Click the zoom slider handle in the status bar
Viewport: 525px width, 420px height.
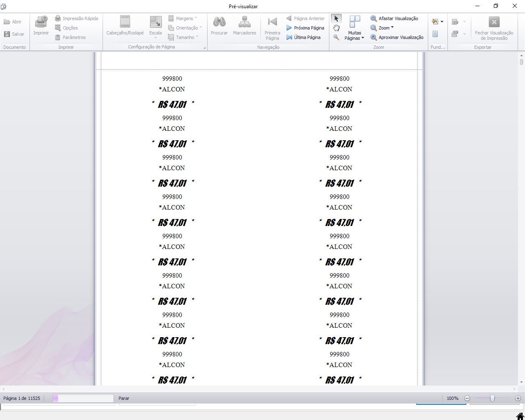[492, 398]
